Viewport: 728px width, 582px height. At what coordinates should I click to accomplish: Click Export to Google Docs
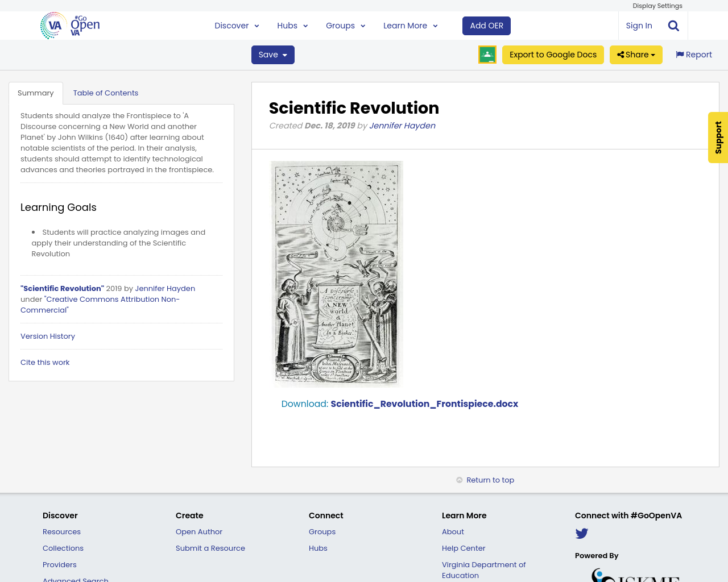point(553,55)
